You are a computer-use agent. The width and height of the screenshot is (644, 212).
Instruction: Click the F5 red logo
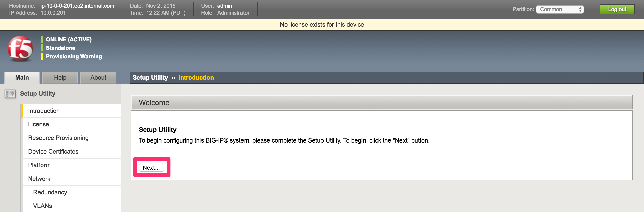[x=20, y=49]
